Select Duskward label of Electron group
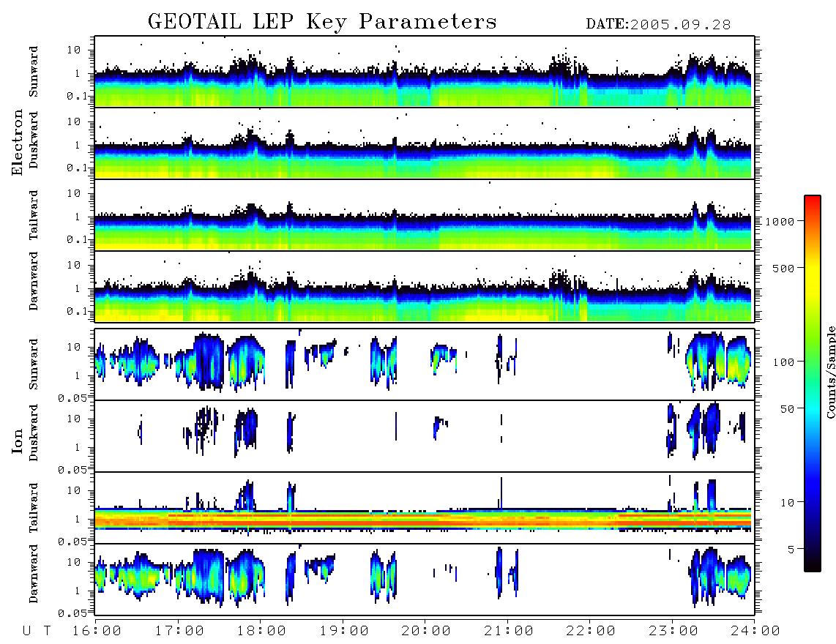Viewport: 836px width, 644px height. 34,140
